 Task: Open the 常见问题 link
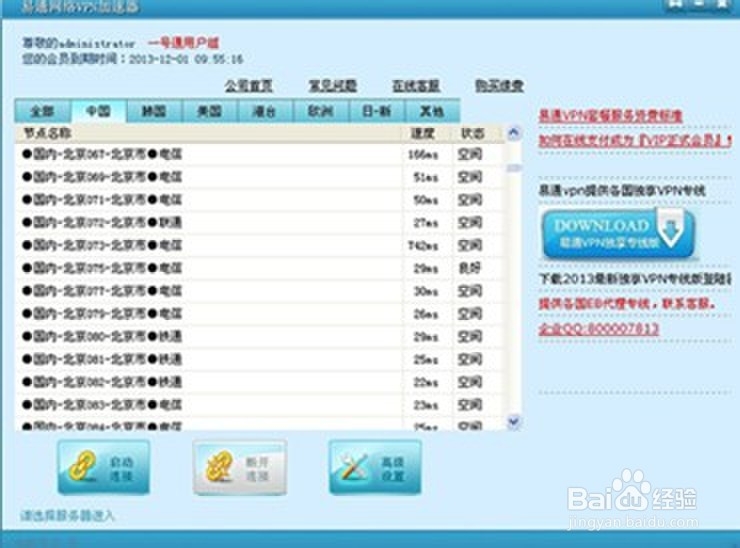pos(333,85)
